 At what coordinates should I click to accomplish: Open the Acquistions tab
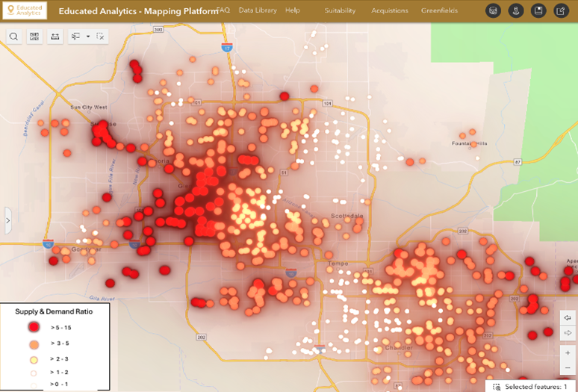(x=389, y=11)
